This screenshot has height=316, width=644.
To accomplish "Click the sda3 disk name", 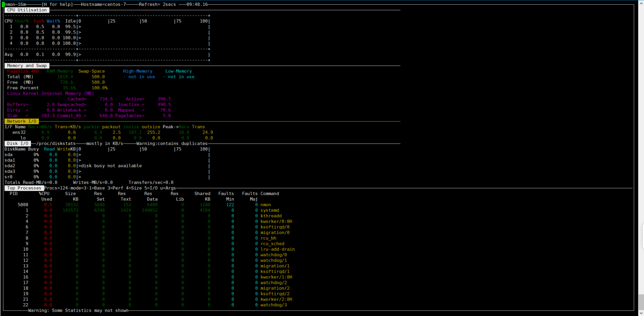I will (10, 171).
